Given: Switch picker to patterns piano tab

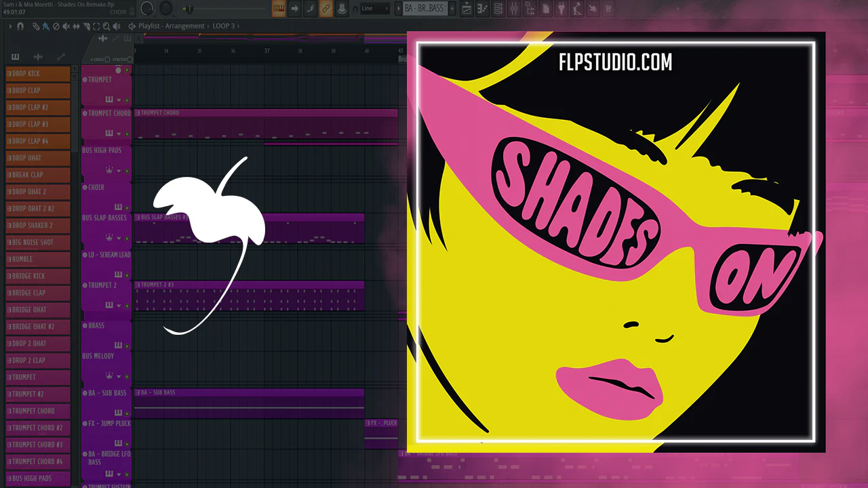Looking at the screenshot, I should 15,56.
